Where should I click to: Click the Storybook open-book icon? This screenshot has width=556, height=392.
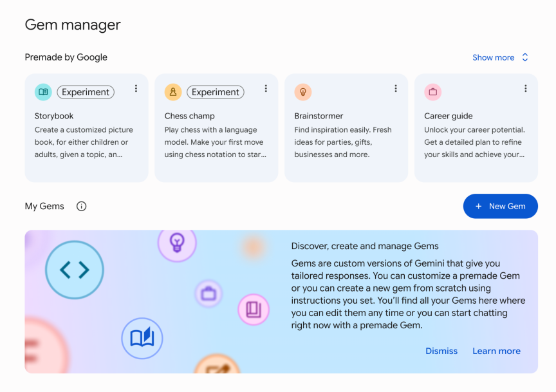coord(43,92)
